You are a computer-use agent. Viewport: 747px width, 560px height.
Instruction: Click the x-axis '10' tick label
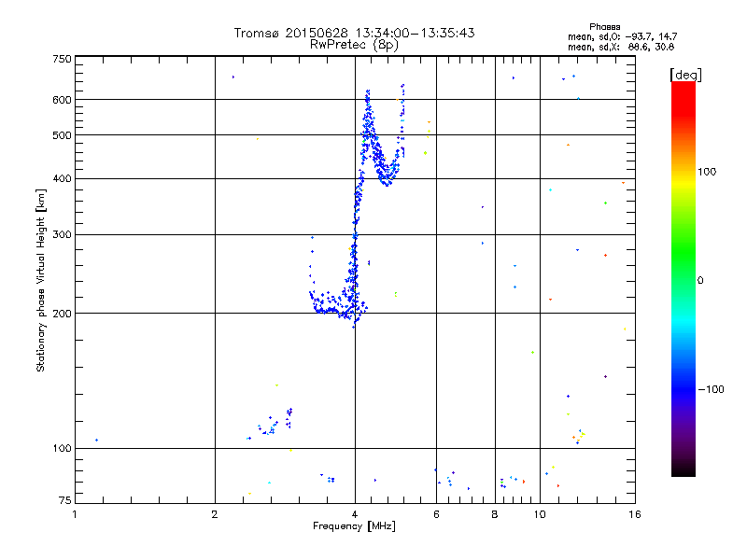coord(540,514)
